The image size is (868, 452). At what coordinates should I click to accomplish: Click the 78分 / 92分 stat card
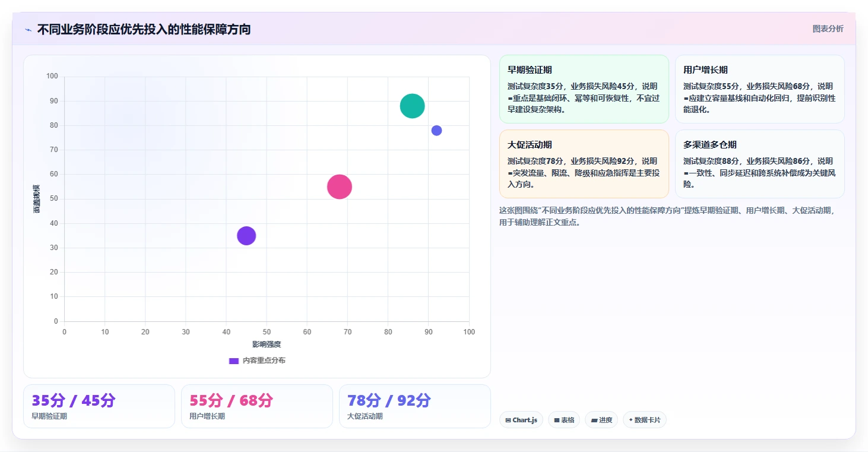[x=415, y=406]
